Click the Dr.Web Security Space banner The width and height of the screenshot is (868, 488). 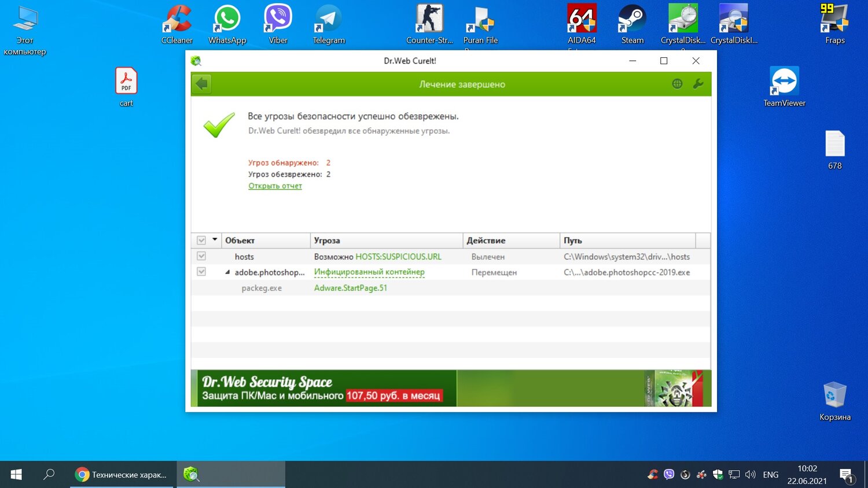[x=451, y=388]
